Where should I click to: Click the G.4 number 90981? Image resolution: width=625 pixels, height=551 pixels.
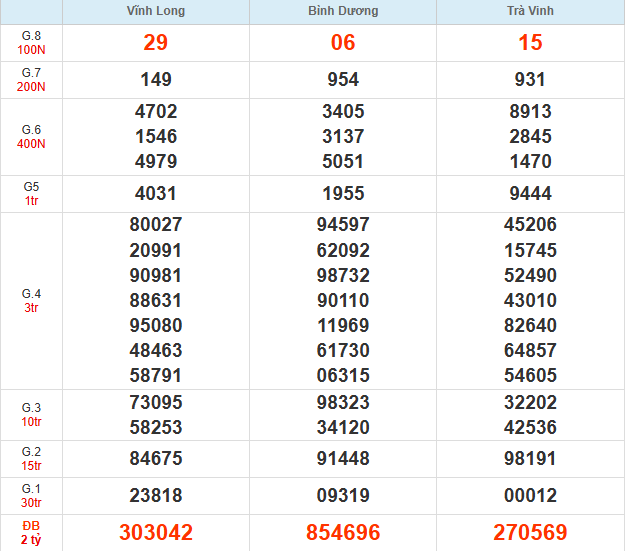[156, 276]
